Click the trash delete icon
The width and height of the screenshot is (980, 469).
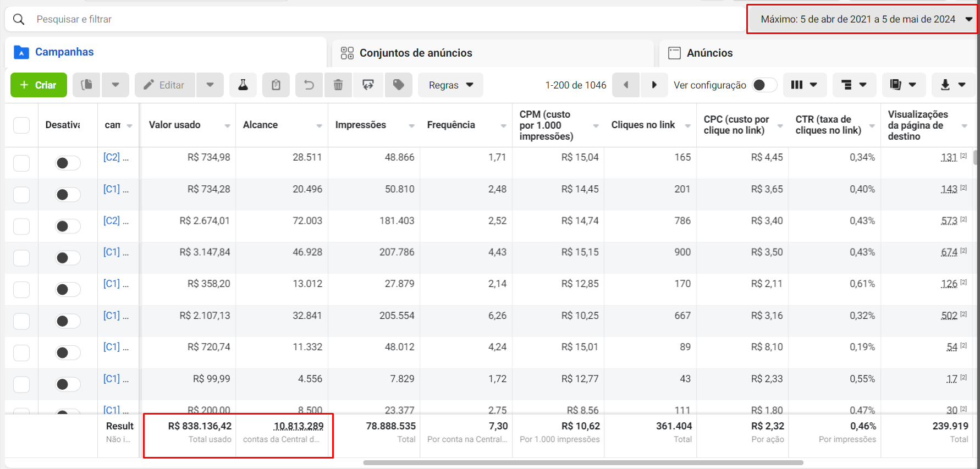click(338, 85)
